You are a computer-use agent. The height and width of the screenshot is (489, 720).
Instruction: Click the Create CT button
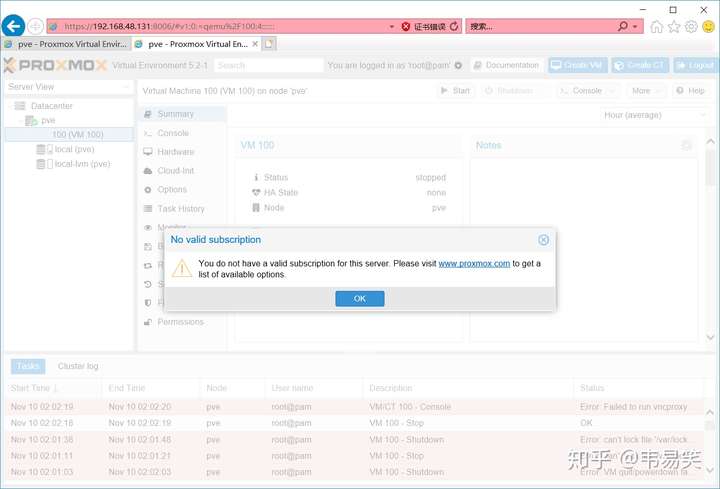641,65
